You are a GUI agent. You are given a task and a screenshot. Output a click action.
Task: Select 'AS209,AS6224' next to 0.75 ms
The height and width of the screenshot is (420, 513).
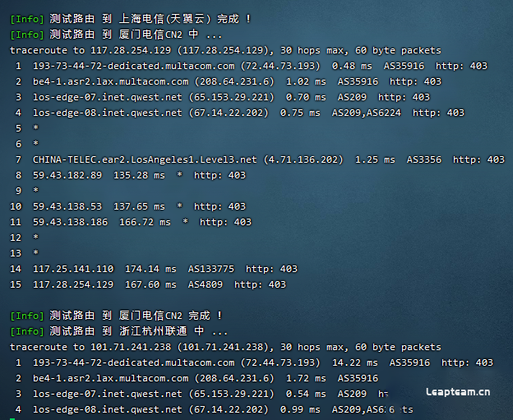point(366,113)
